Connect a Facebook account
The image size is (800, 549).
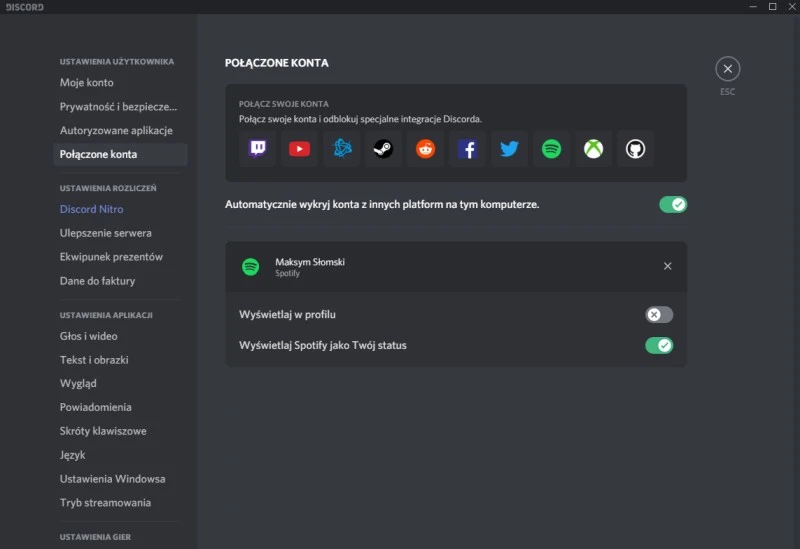point(467,149)
